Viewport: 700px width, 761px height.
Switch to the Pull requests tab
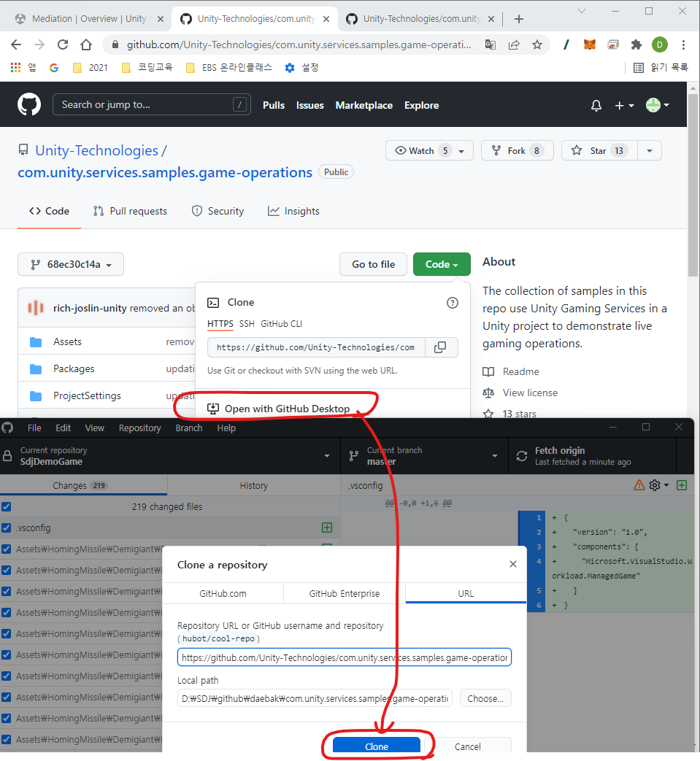130,211
